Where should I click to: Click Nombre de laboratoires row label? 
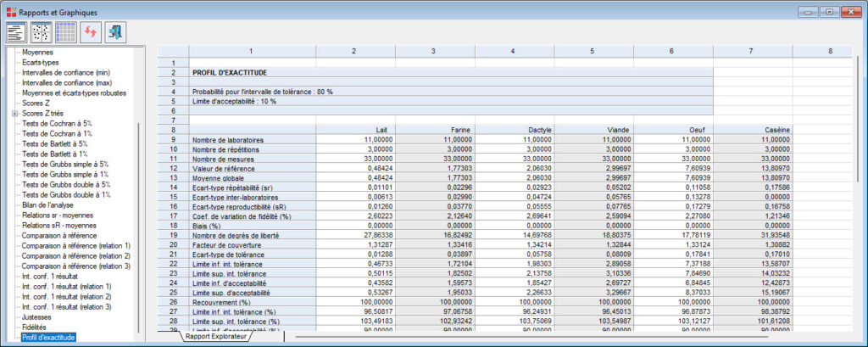252,140
